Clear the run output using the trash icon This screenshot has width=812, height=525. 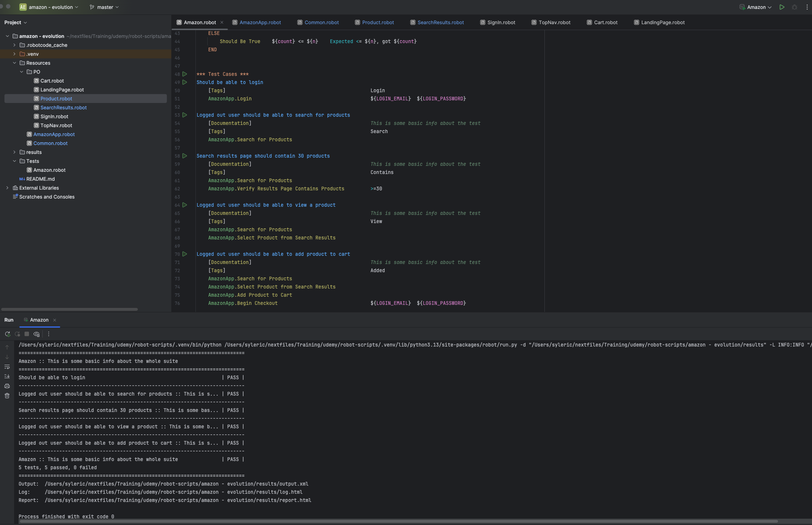7,395
